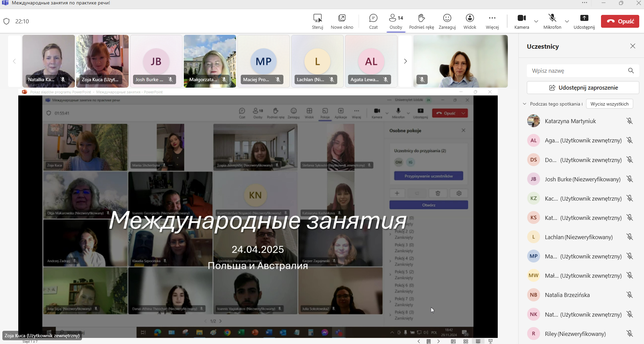Open the Widok view menu
Screen dimensions: 644x344
point(470,21)
